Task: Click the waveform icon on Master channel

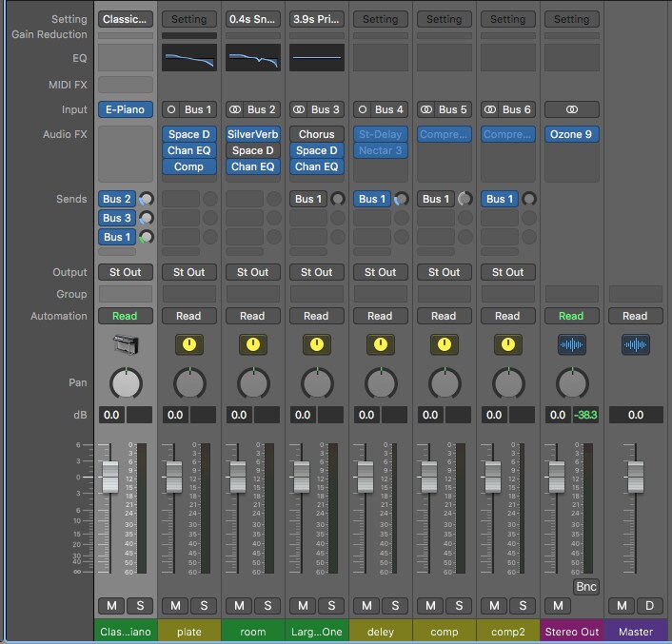Action: pos(636,344)
